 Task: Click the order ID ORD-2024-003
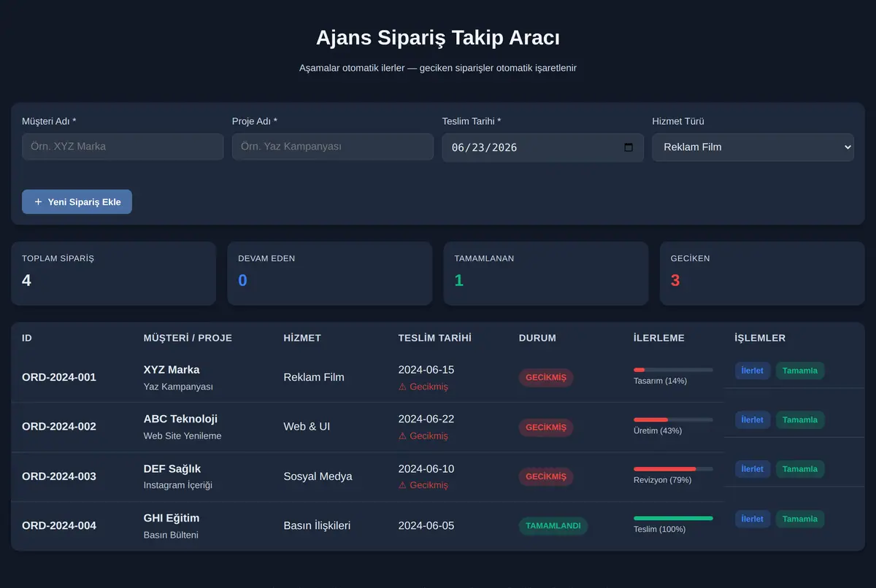59,476
